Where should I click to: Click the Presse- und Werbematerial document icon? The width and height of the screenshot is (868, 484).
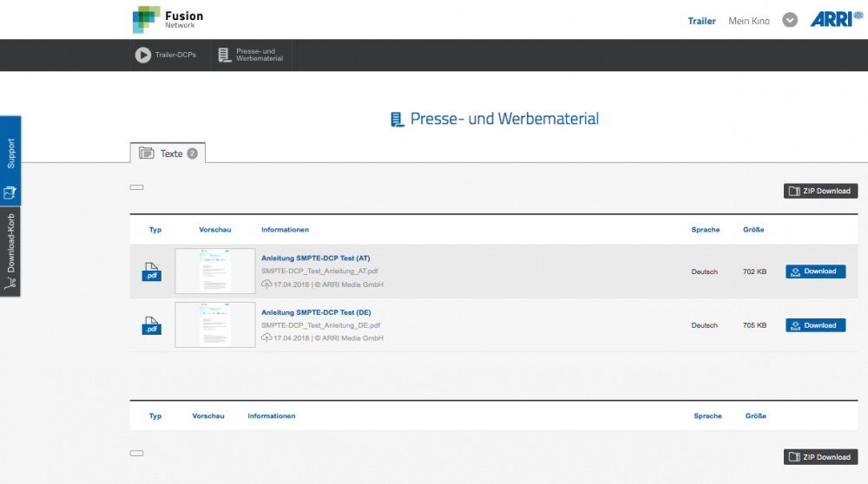click(x=225, y=56)
